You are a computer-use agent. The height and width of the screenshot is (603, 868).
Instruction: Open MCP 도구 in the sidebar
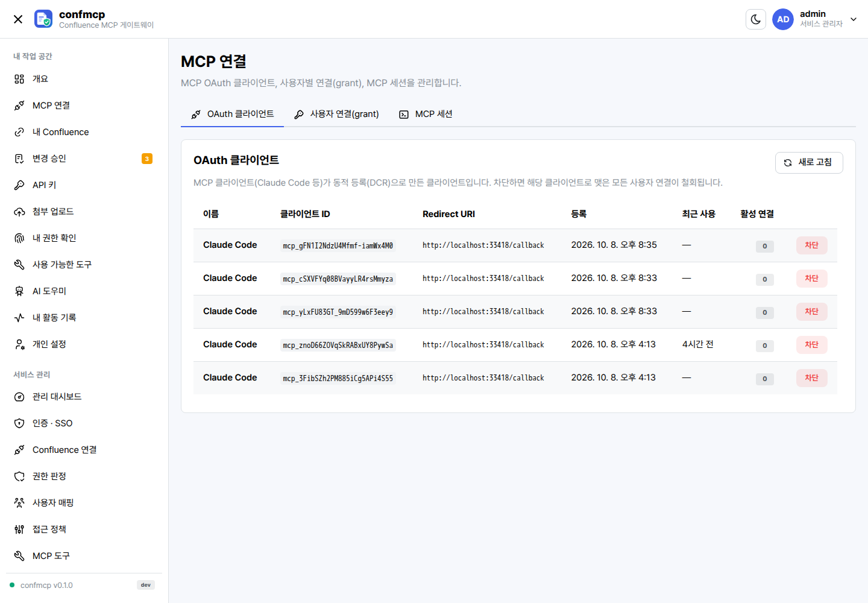84,556
